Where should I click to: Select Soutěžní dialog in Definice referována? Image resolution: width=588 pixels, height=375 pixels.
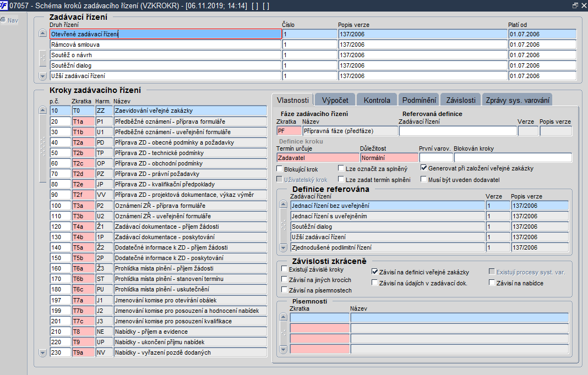[x=388, y=227]
